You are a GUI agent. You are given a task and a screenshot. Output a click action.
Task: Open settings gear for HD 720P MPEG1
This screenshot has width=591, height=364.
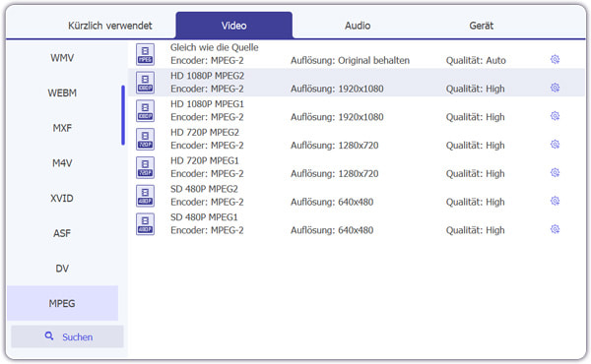pyautogui.click(x=555, y=172)
